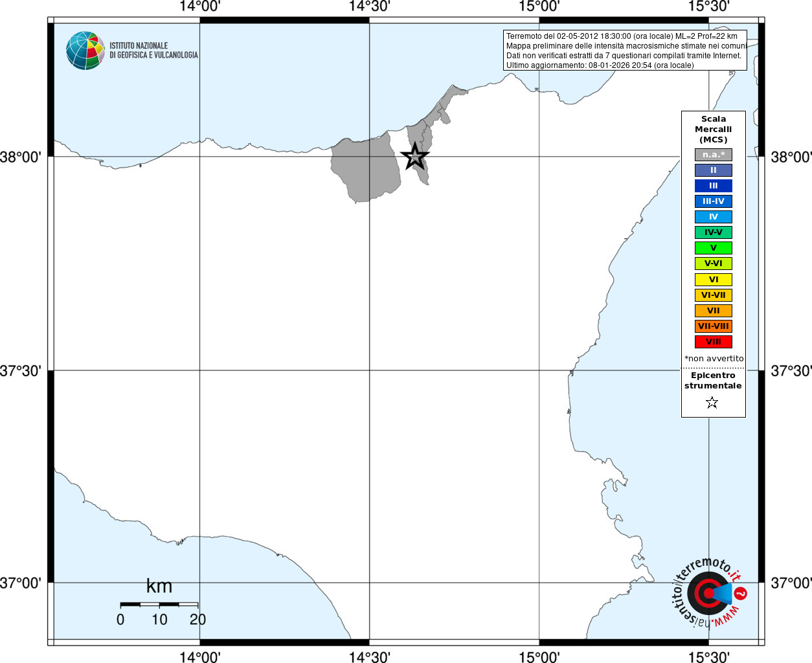Click the INGV globe logo
This screenshot has width=812, height=663.
(85, 51)
